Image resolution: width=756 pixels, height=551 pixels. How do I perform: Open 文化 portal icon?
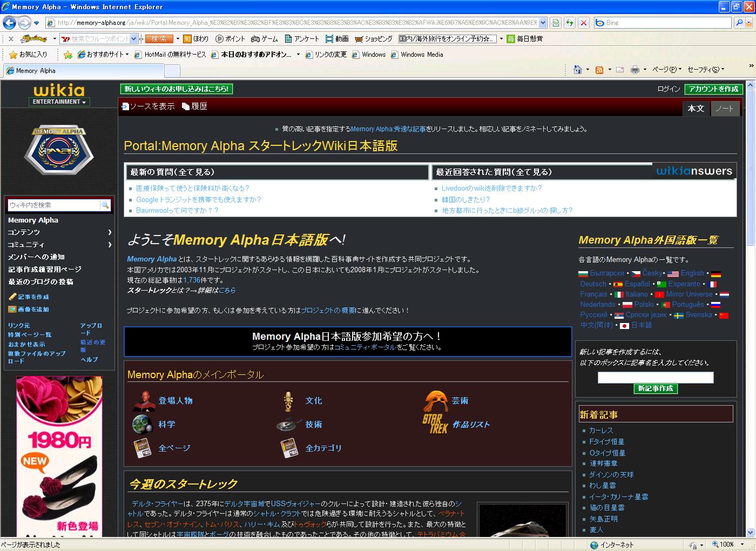[289, 401]
